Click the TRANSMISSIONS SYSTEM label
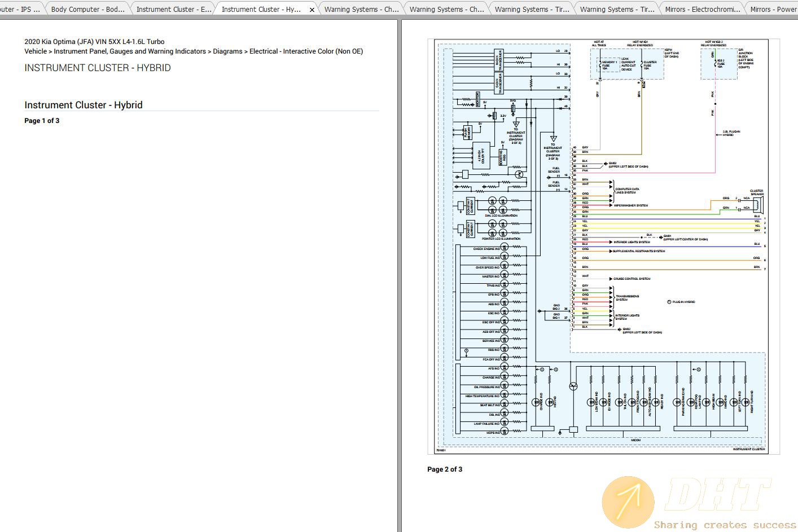 point(627,298)
